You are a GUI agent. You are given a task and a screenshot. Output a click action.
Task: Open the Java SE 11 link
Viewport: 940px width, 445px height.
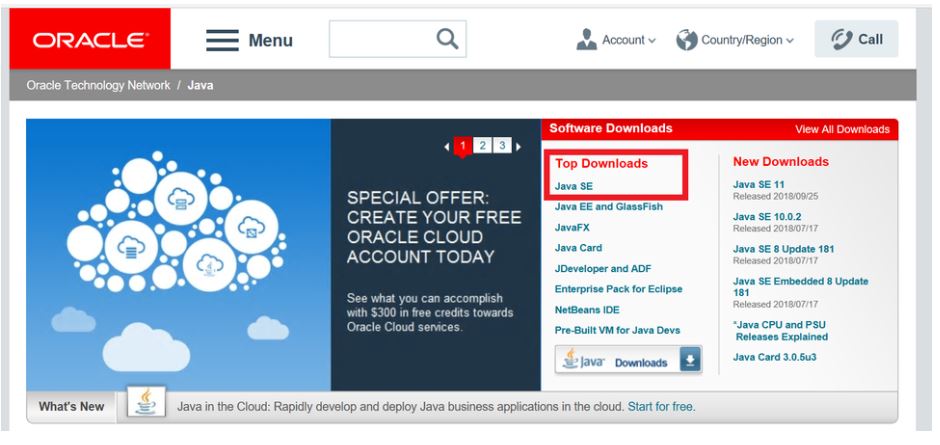coord(758,184)
